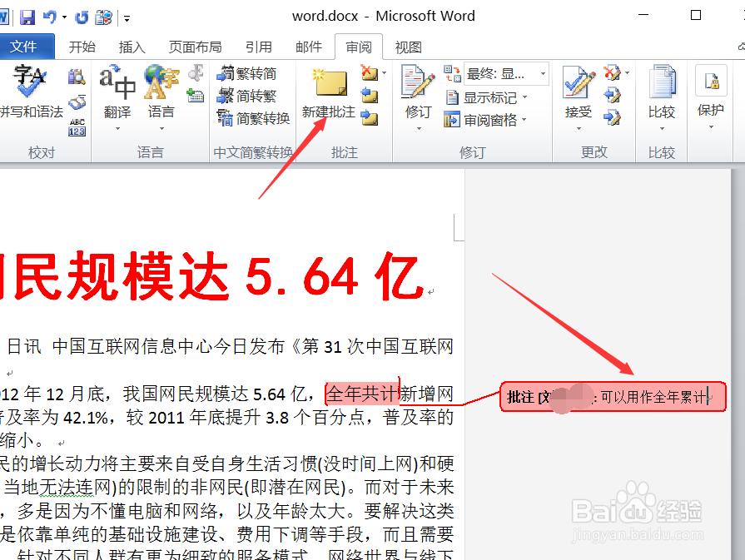Convert text using 简转繁

tap(246, 96)
